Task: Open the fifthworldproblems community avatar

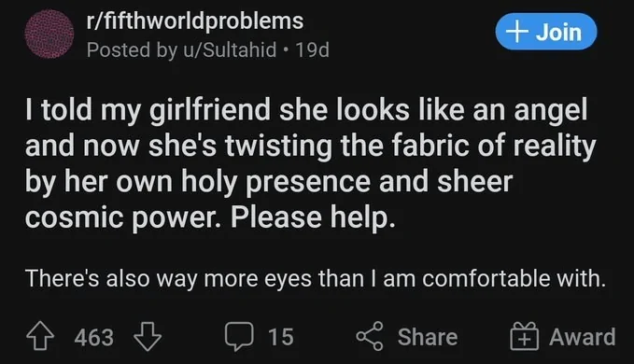Action: pyautogui.click(x=49, y=35)
